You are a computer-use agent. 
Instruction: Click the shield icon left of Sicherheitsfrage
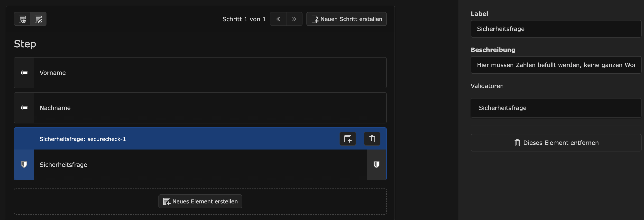click(24, 165)
